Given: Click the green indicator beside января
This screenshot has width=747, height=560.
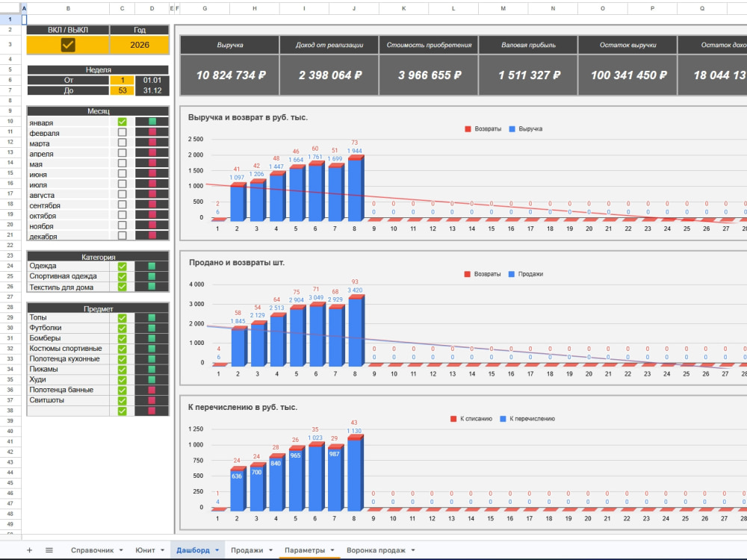Looking at the screenshot, I should (x=152, y=122).
